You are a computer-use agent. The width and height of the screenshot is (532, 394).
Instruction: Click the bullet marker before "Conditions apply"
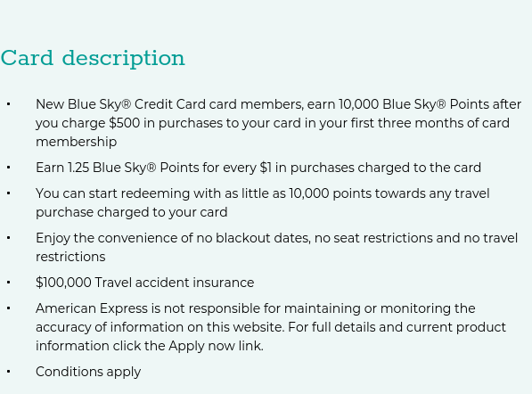pos(9,372)
